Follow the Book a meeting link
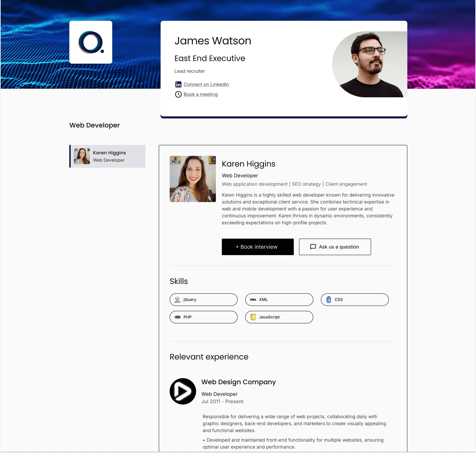The width and height of the screenshot is (476, 453). [x=201, y=94]
